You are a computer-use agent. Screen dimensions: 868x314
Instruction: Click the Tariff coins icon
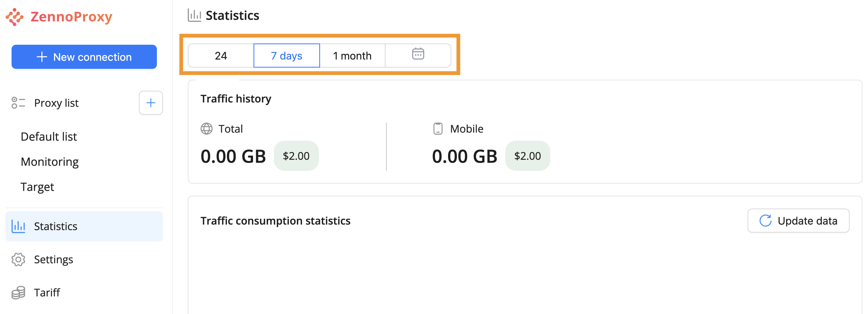click(18, 292)
